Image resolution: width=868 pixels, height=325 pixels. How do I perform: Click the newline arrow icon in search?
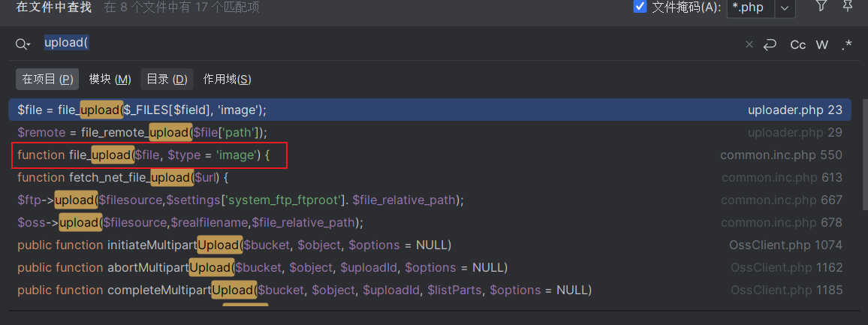tap(770, 45)
